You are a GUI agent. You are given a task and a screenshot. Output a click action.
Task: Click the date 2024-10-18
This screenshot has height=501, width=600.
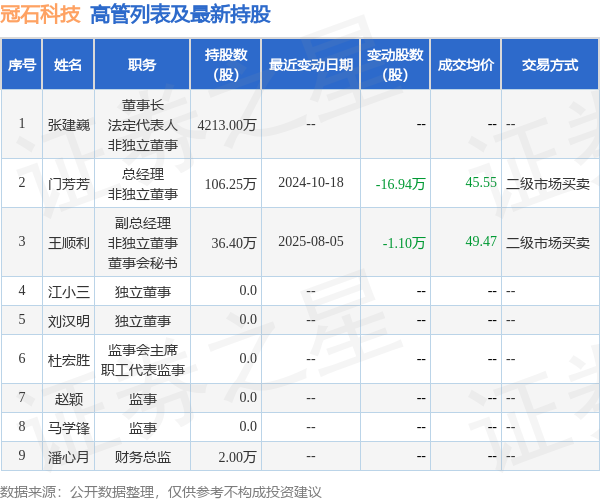[311, 183]
